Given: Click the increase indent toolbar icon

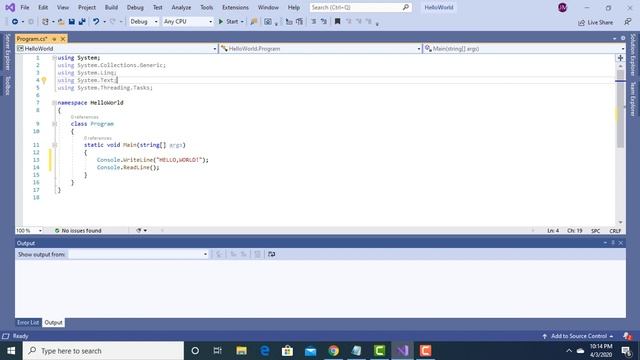Looking at the screenshot, I should [x=324, y=22].
